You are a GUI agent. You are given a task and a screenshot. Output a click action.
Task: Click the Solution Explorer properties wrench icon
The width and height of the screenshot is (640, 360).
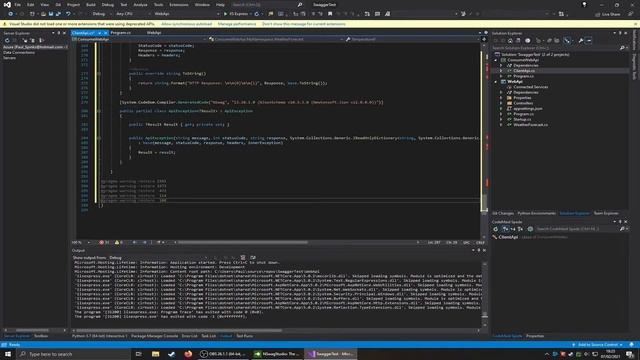coord(580,41)
